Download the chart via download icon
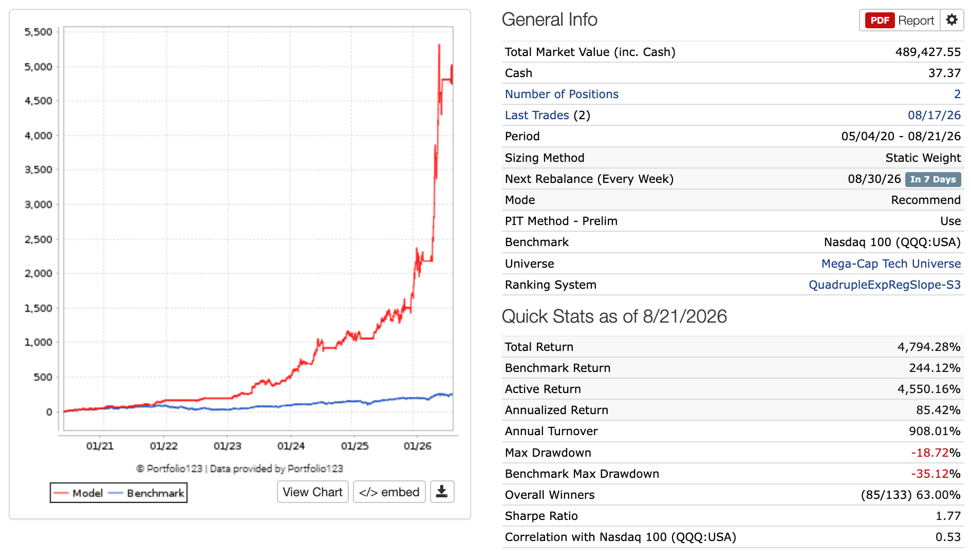Screen dimensions: 971x560 (x=442, y=492)
